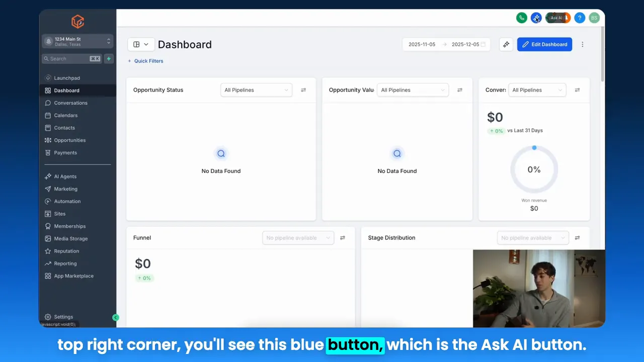Open the help question mark icon
644x362 pixels.
[580, 18]
